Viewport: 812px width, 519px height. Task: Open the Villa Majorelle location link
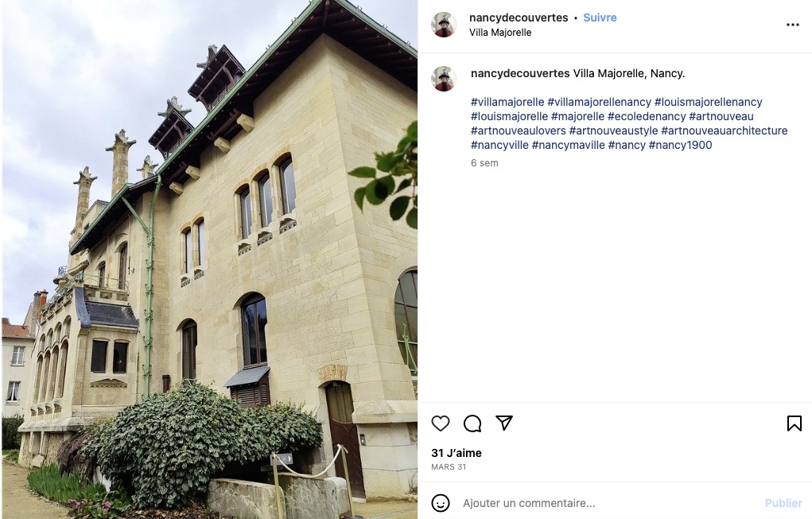click(500, 32)
